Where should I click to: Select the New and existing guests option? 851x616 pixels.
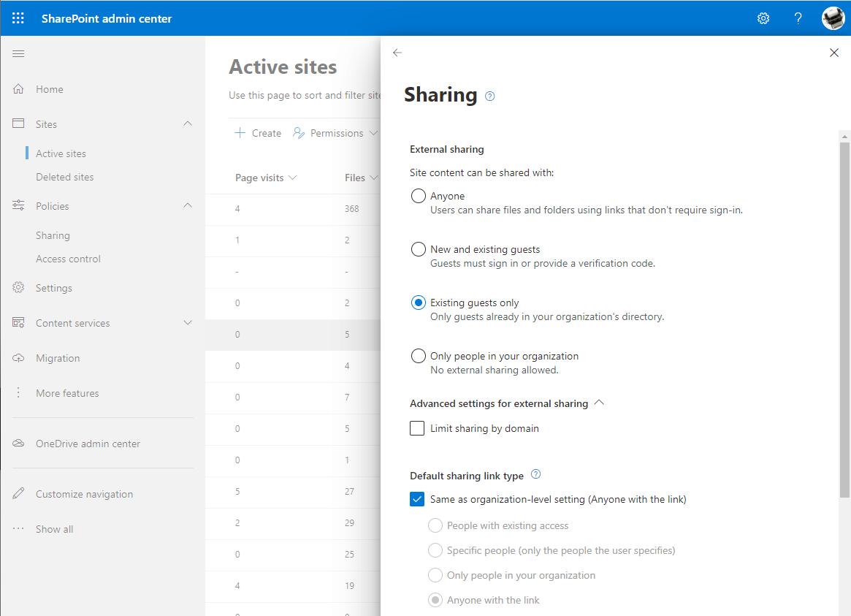point(419,249)
